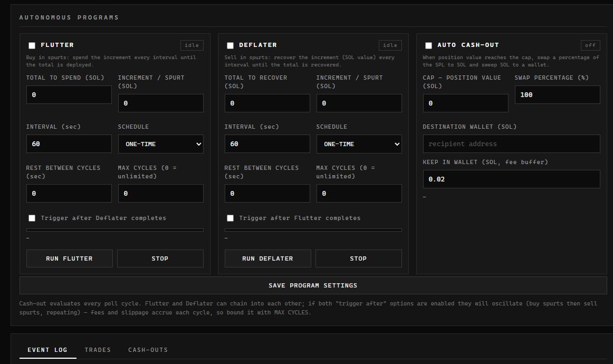Click the Run Flutter button
The width and height of the screenshot is (613, 364).
pos(69,258)
